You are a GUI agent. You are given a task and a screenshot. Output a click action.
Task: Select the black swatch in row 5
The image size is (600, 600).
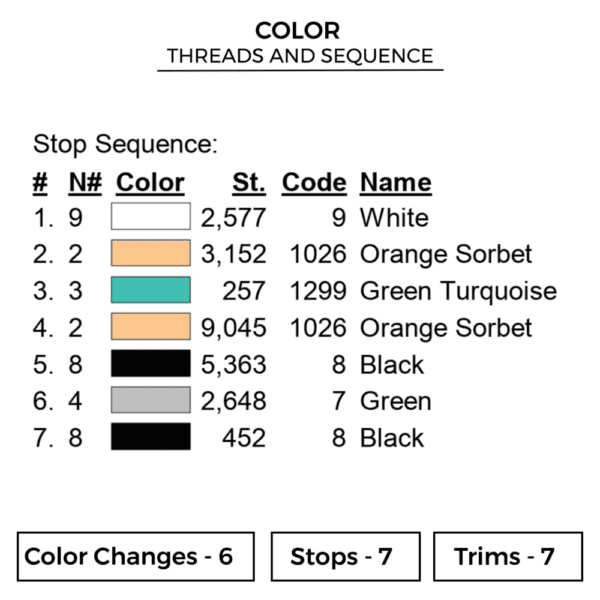pos(150,364)
